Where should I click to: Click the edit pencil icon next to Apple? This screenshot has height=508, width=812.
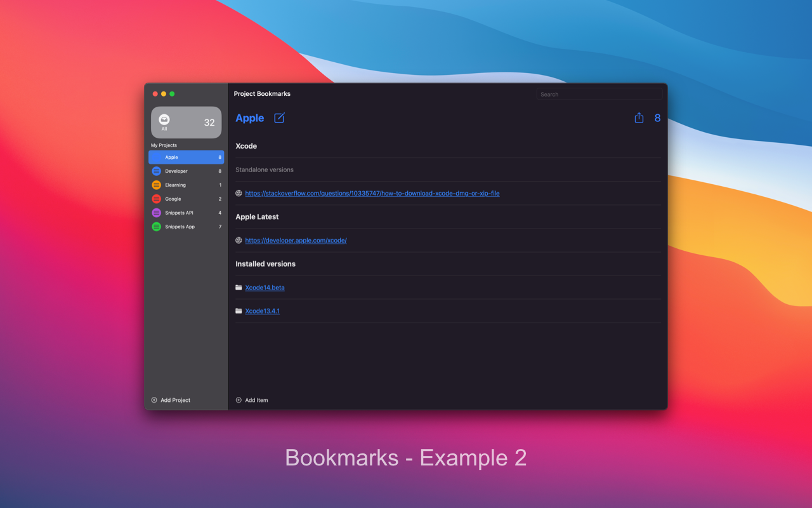(x=279, y=117)
